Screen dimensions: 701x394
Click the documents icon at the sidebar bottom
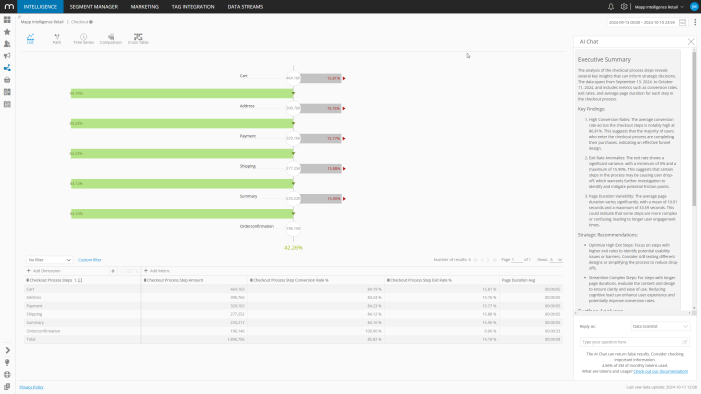coord(7,386)
